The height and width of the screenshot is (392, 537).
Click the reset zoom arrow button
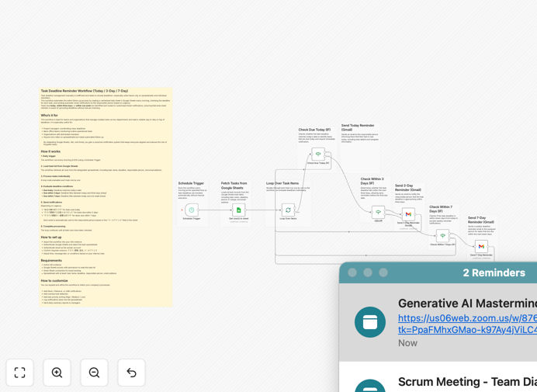[131, 373]
